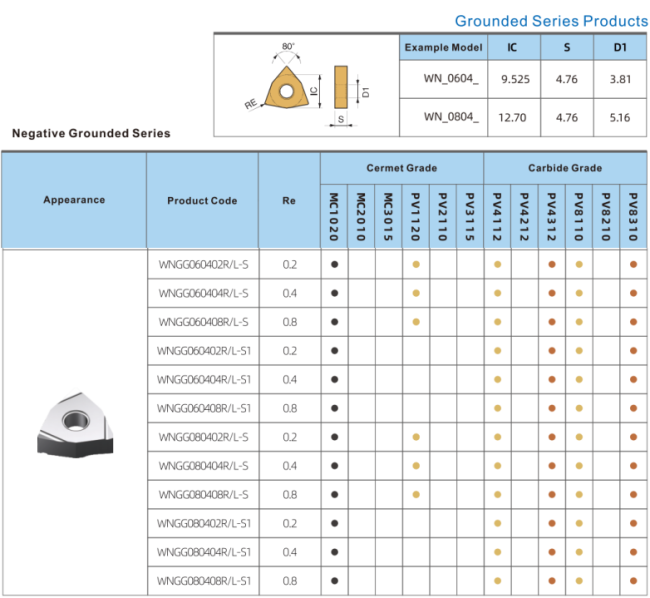Click the PV8110 dot in WNGG060408R/L-S1 row
Viewport: 650px width, 598px height.
pos(579,408)
